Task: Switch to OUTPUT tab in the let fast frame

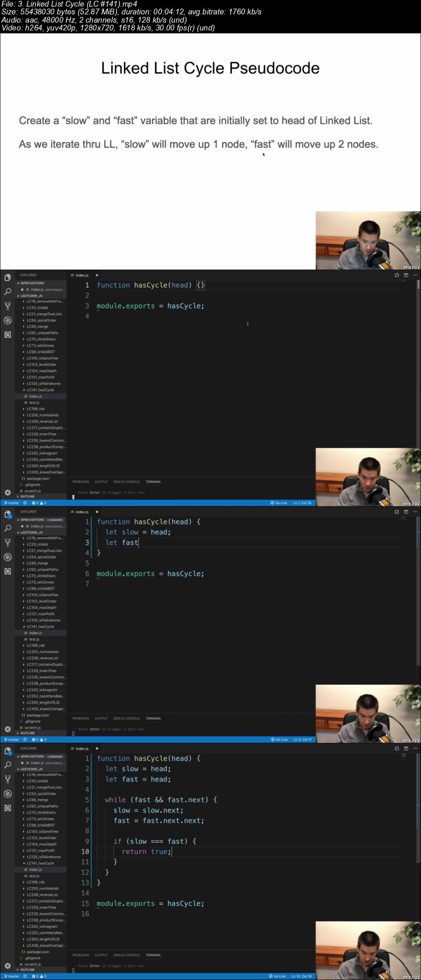Action: point(101,718)
